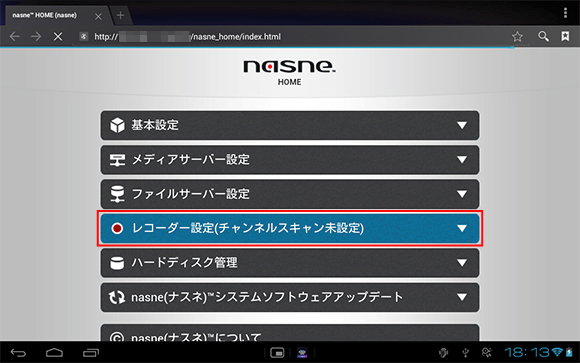
Task: Close the nasne HOME tab
Action: (98, 16)
